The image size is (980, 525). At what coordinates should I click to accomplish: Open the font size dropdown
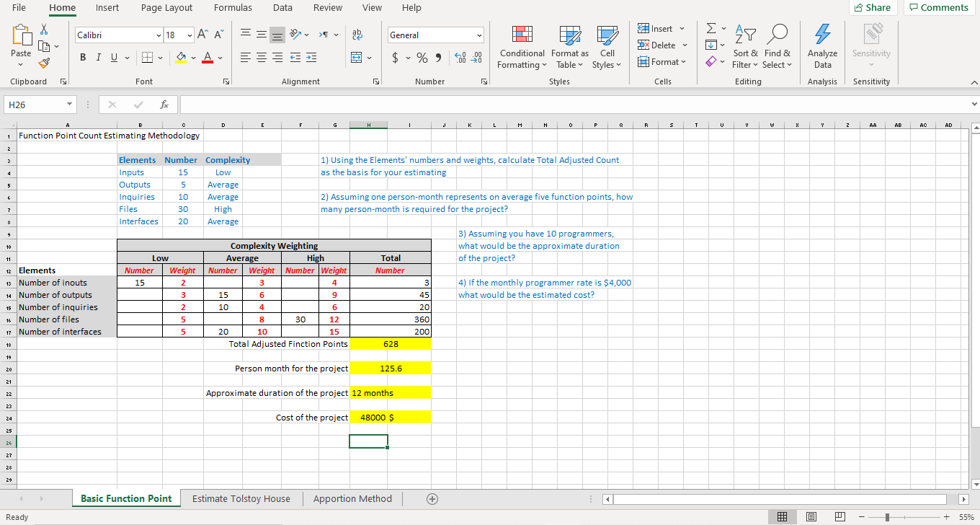tap(189, 35)
